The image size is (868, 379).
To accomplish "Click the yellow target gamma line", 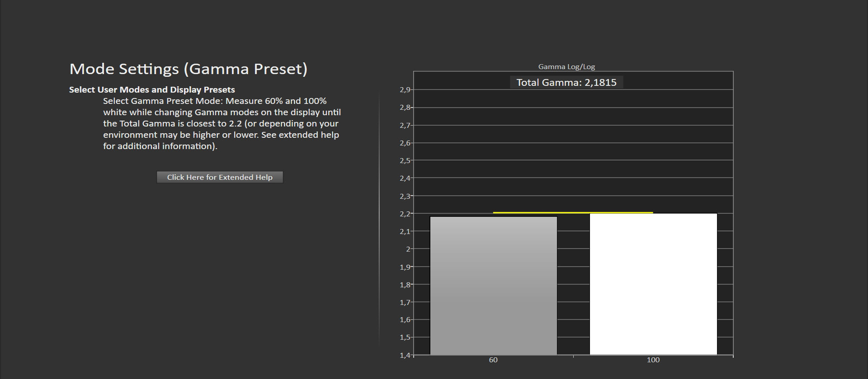I will click(x=573, y=212).
